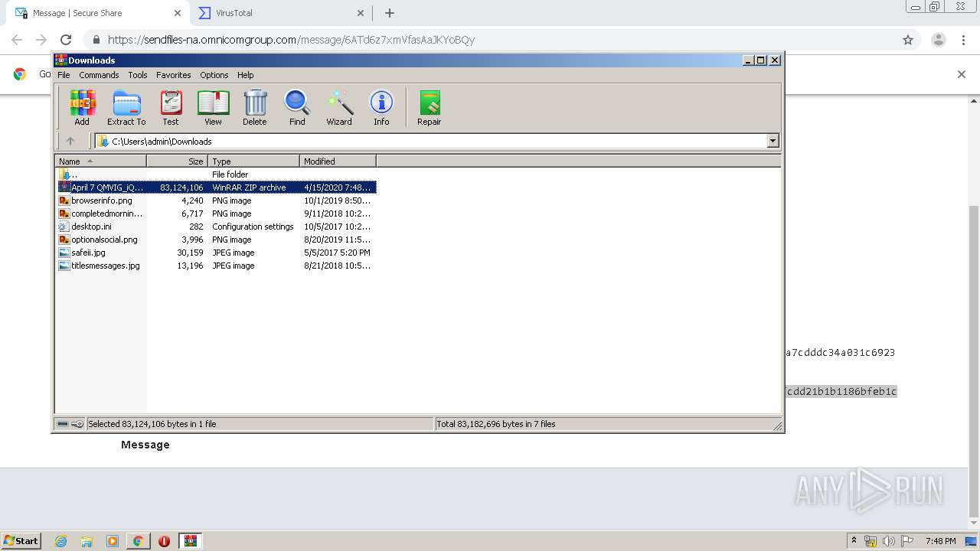The width and height of the screenshot is (980, 551).
Task: Switch to the VirusTotal tab
Action: click(280, 13)
